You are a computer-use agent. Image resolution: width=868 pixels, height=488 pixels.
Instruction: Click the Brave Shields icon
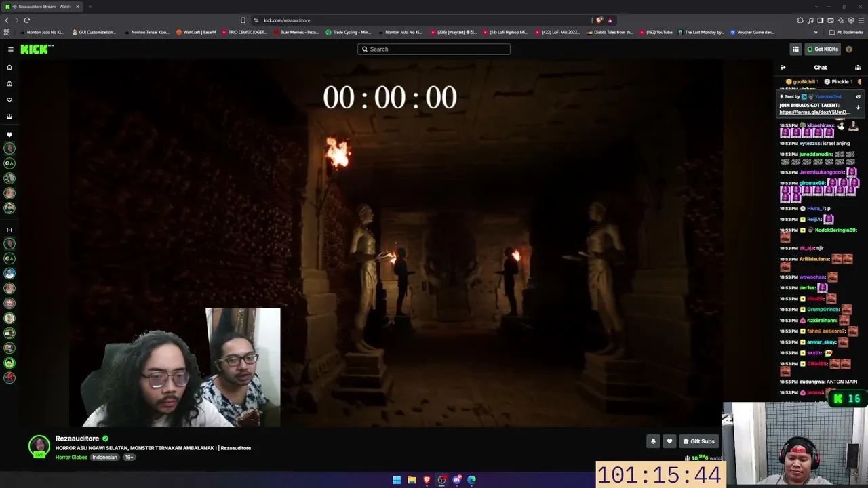coord(599,20)
